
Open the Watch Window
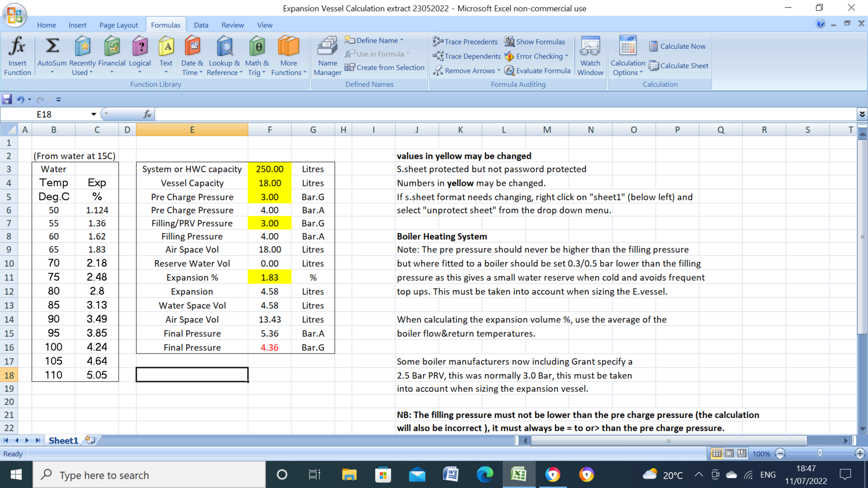[x=590, y=56]
